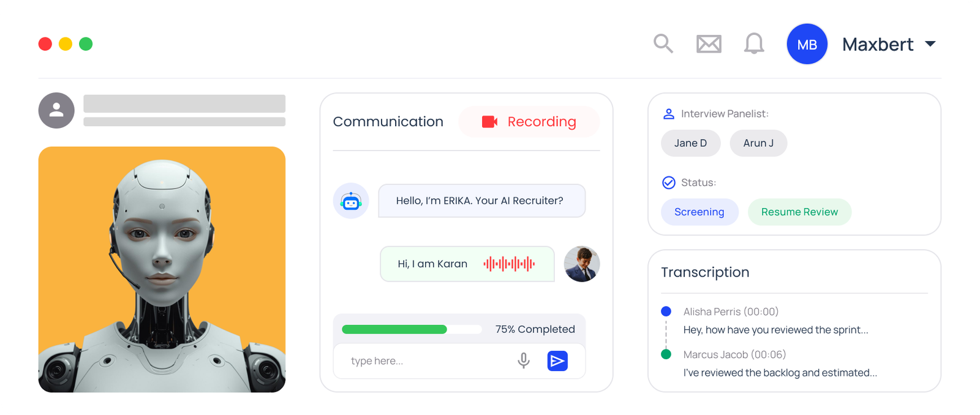Click the Status checkmark circle icon
Viewport: 980px width, 415px height.
(x=669, y=182)
